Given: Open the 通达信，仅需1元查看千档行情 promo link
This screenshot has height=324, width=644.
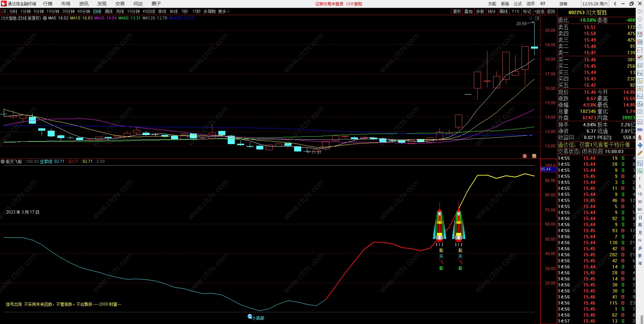Looking at the screenshot, I should tap(594, 145).
